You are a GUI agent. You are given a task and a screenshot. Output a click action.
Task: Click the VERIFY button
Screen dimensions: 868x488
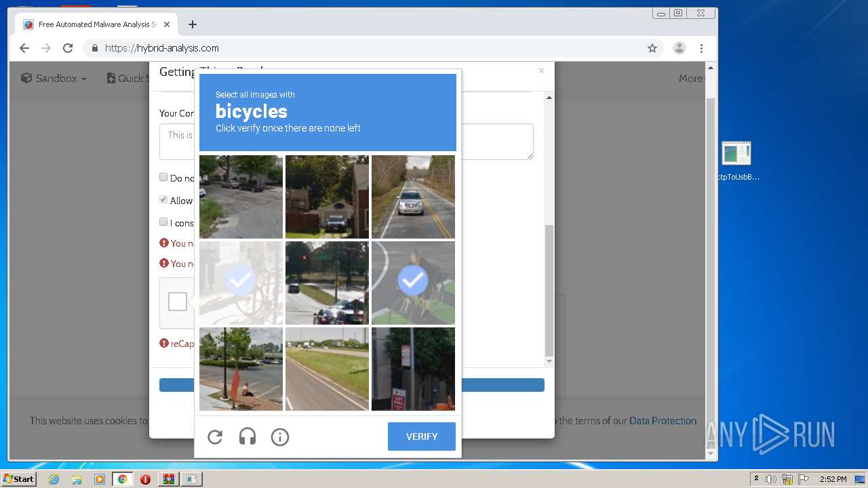point(422,436)
